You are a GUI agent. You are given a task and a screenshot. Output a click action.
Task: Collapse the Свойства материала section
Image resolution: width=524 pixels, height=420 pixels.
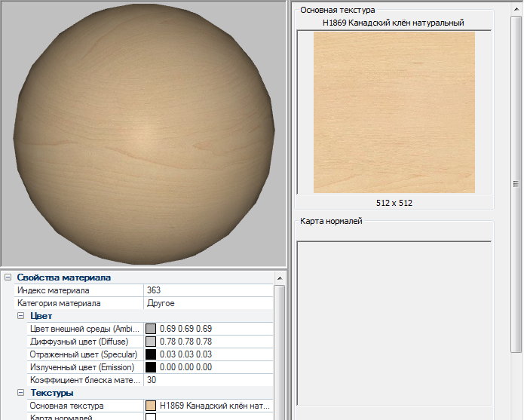[x=8, y=277]
